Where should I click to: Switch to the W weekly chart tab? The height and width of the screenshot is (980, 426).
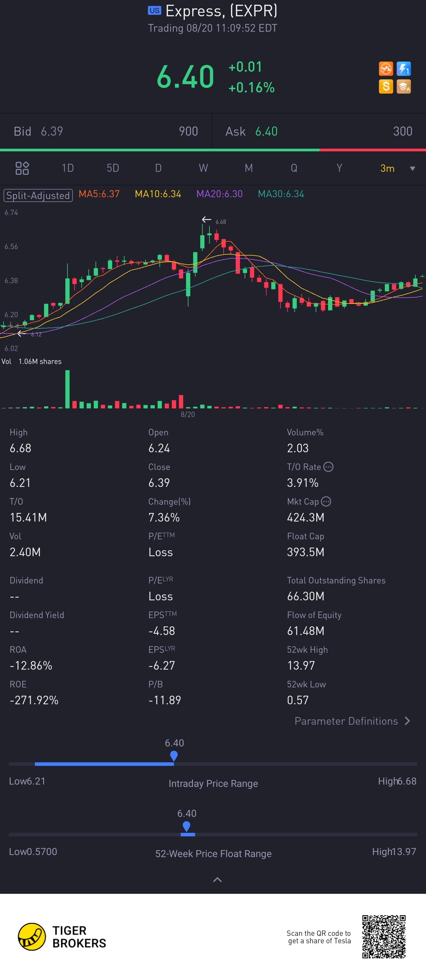[x=203, y=168]
